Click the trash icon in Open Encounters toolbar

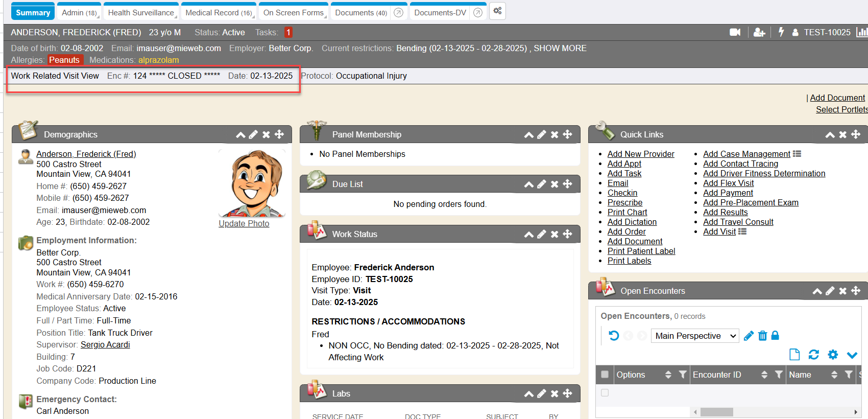[762, 336]
